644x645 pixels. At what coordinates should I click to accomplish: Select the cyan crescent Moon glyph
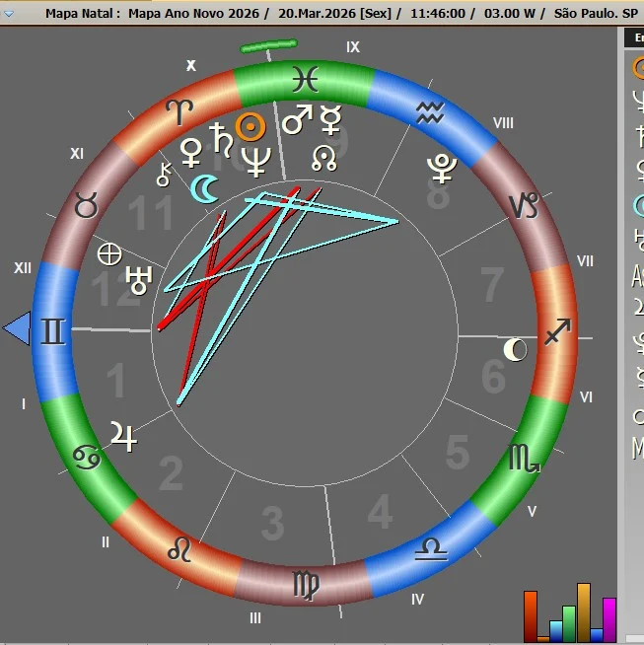point(204,188)
